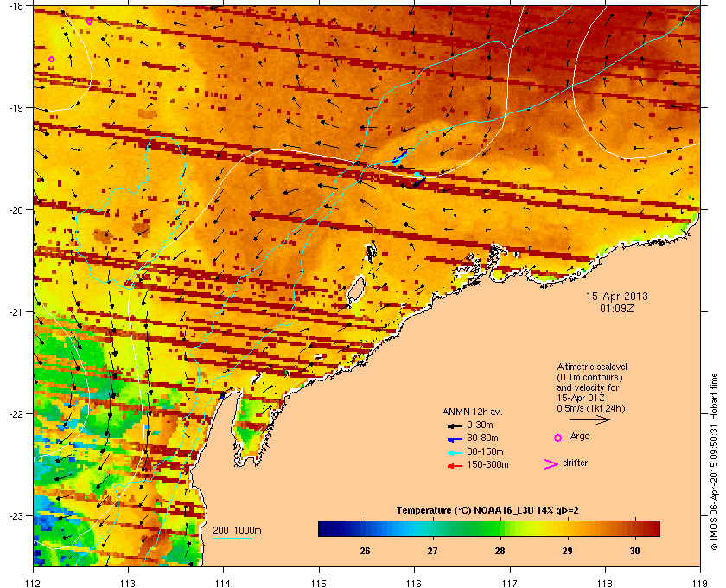
Task: Click the -18 latitude axis label
Action: pyautogui.click(x=16, y=6)
